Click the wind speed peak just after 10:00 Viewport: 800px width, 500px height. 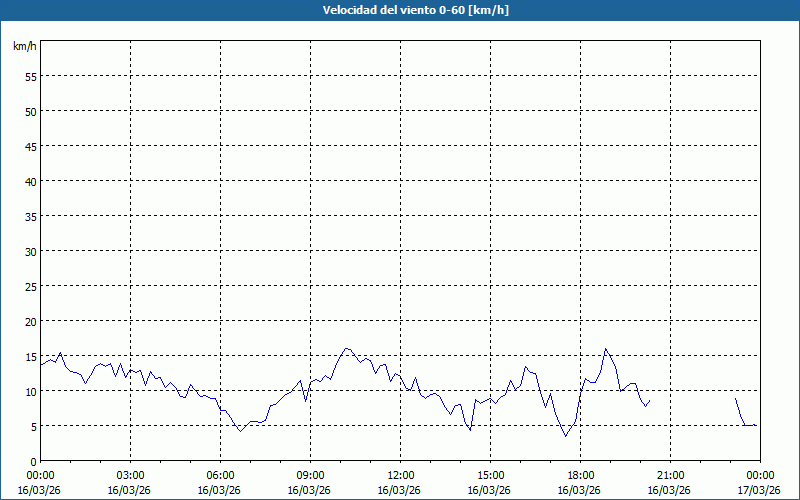pyautogui.click(x=346, y=349)
